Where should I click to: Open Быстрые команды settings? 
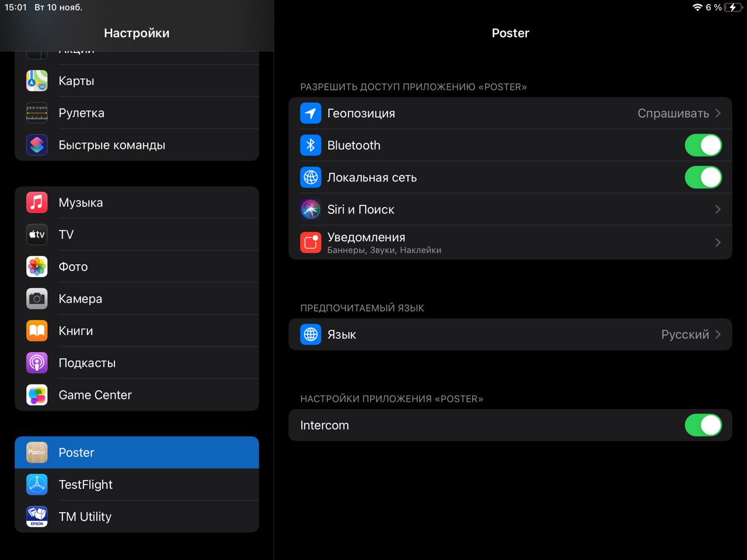[x=137, y=145]
